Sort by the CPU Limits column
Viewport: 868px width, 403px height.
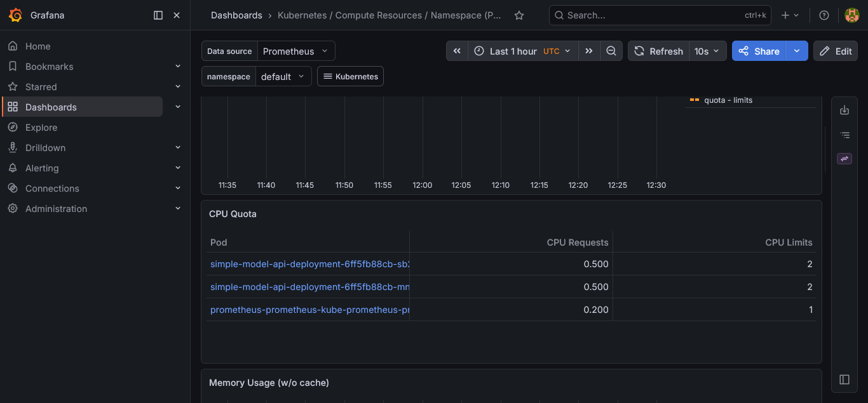789,242
